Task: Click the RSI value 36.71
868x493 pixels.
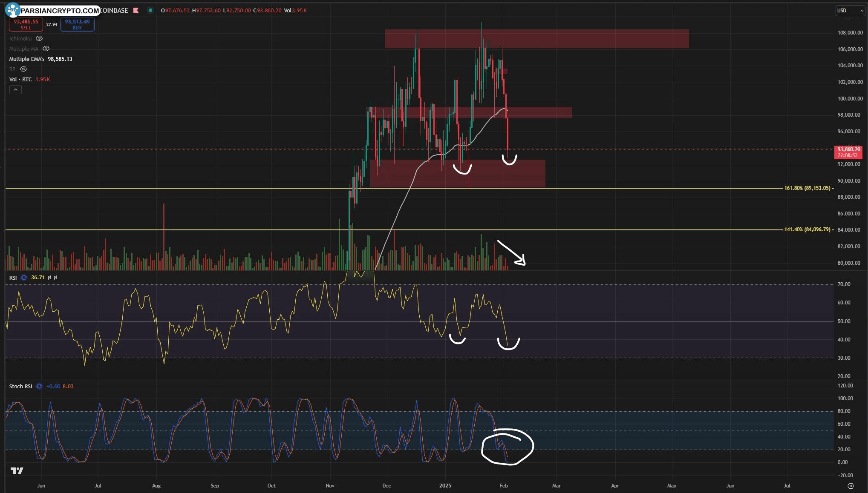Action: point(38,278)
